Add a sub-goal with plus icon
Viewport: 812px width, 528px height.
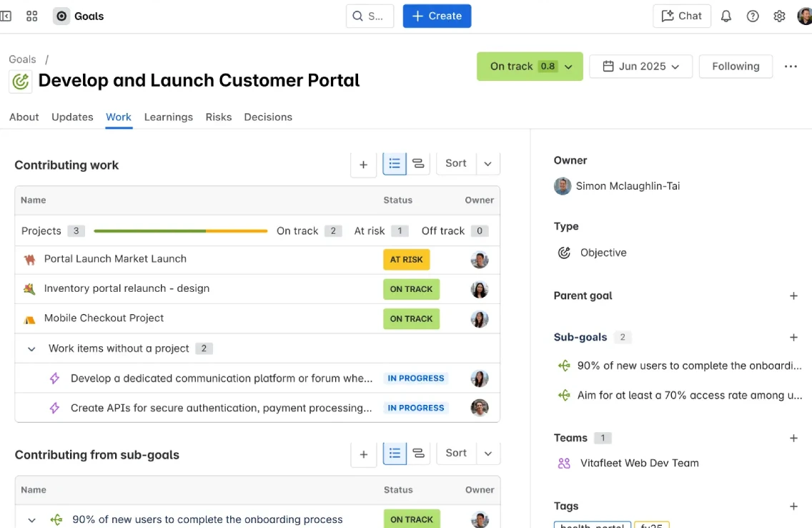point(793,337)
